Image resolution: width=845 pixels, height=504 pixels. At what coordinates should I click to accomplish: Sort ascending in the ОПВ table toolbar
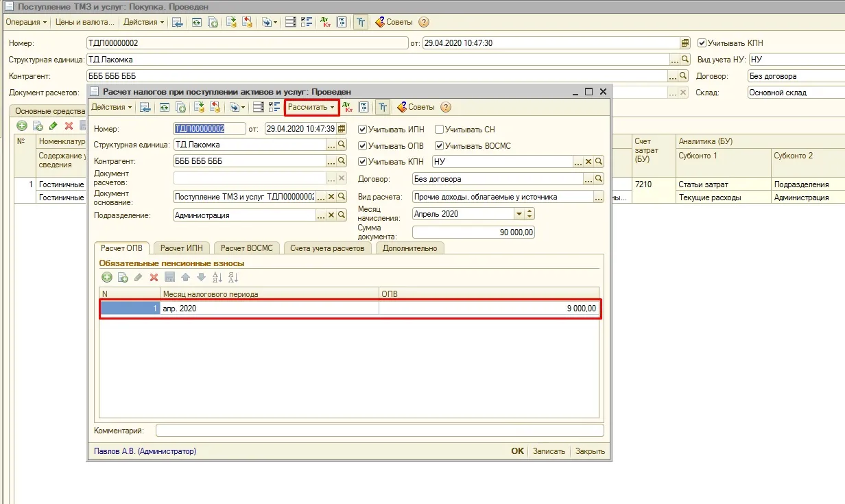tap(217, 277)
